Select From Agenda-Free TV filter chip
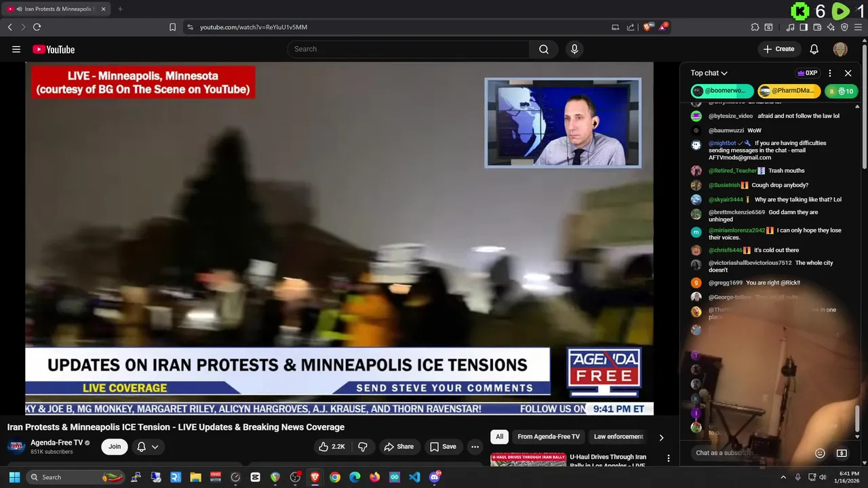The image size is (868, 488). point(549,436)
